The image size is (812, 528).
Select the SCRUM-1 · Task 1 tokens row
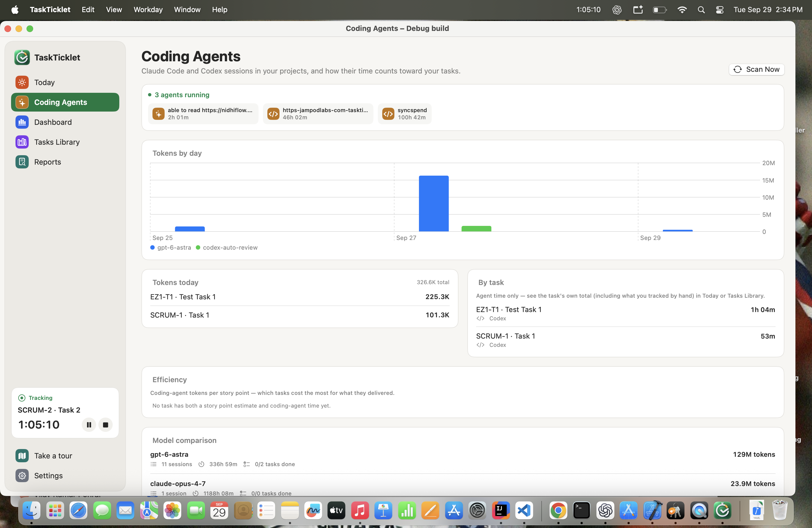tap(300, 315)
